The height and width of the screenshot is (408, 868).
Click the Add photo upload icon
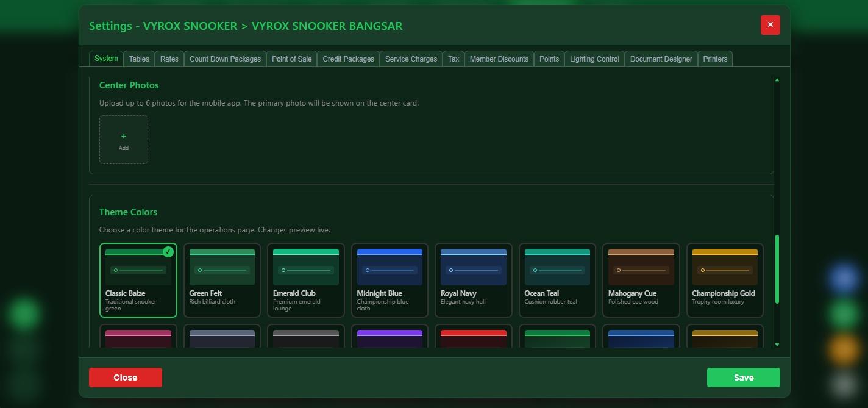point(124,139)
